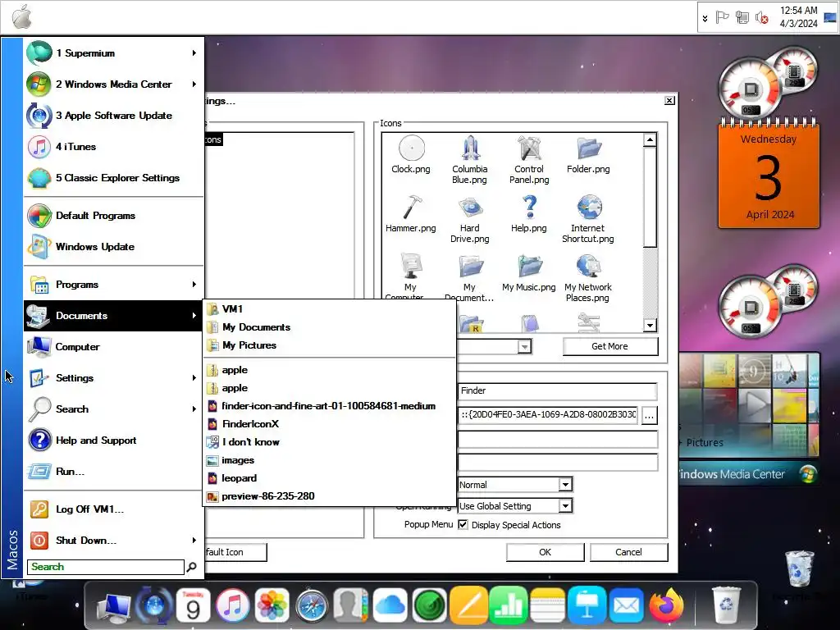Click the browse ellipsis button

(x=650, y=415)
